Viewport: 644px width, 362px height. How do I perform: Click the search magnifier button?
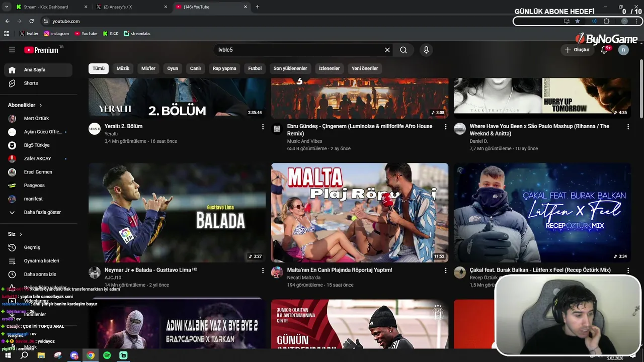[x=404, y=50]
